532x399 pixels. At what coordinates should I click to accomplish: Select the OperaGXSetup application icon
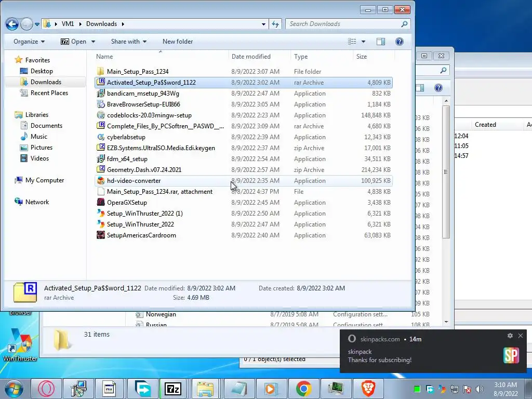point(100,203)
